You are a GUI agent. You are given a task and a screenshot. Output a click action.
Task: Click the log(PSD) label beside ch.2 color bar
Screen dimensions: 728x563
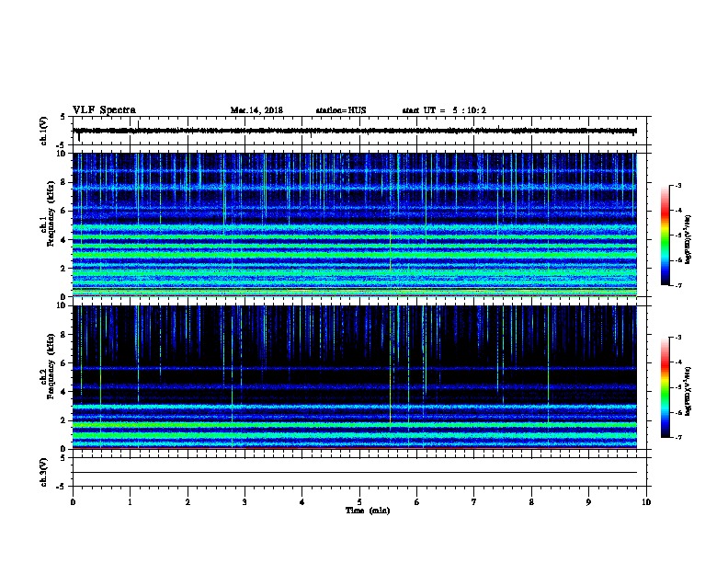pos(688,392)
